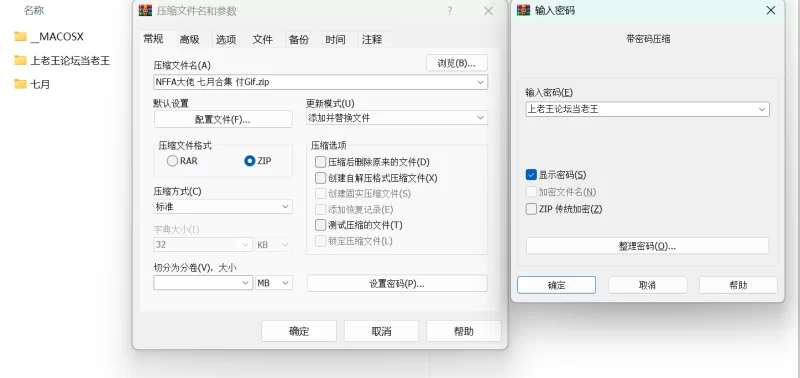800x378 pixels.
Task: Close the 输入密码 dialog
Action: [x=771, y=10]
